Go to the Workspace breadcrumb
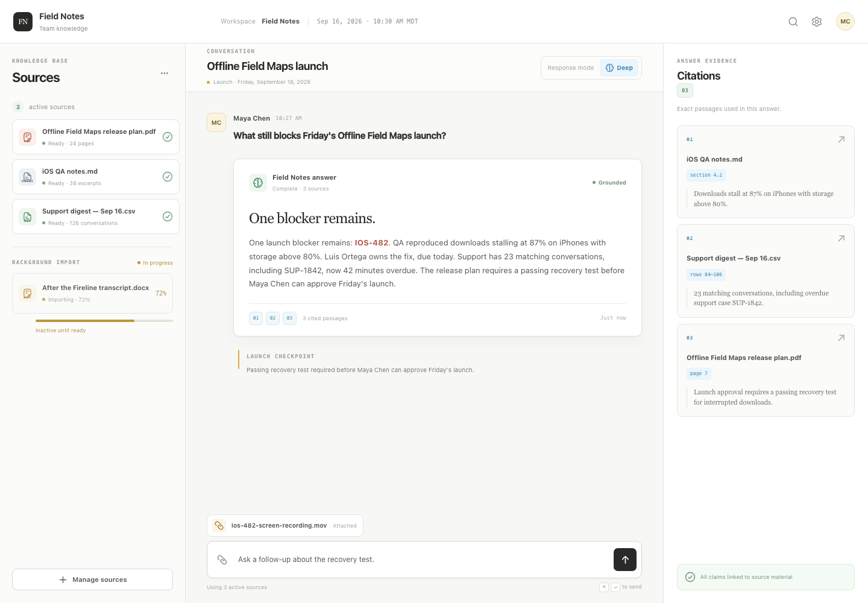 [x=238, y=22]
